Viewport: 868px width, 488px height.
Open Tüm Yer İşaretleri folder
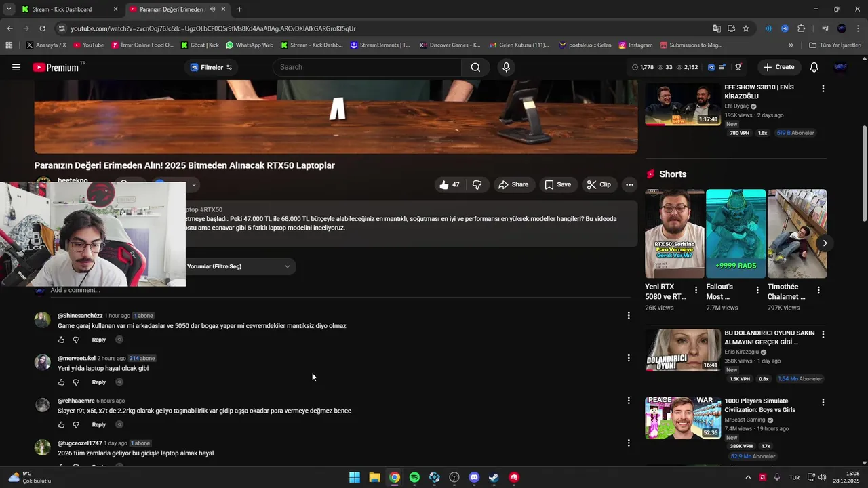[835, 45]
